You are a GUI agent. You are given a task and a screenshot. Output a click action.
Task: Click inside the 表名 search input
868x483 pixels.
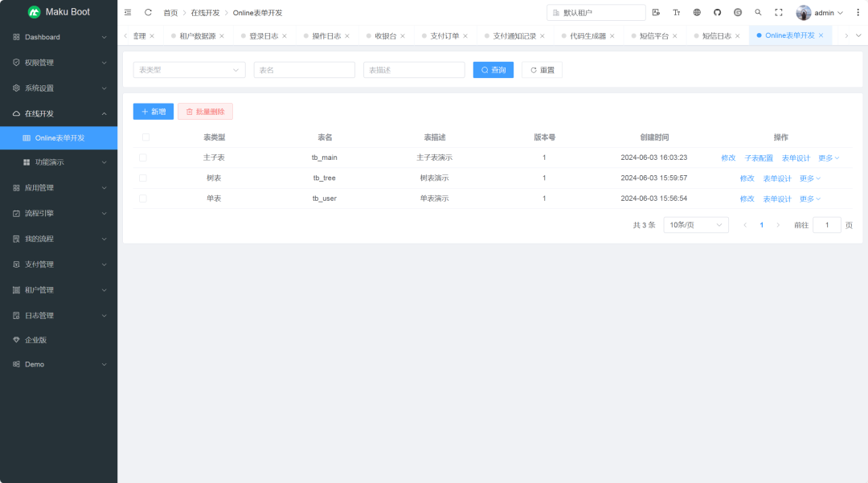304,70
